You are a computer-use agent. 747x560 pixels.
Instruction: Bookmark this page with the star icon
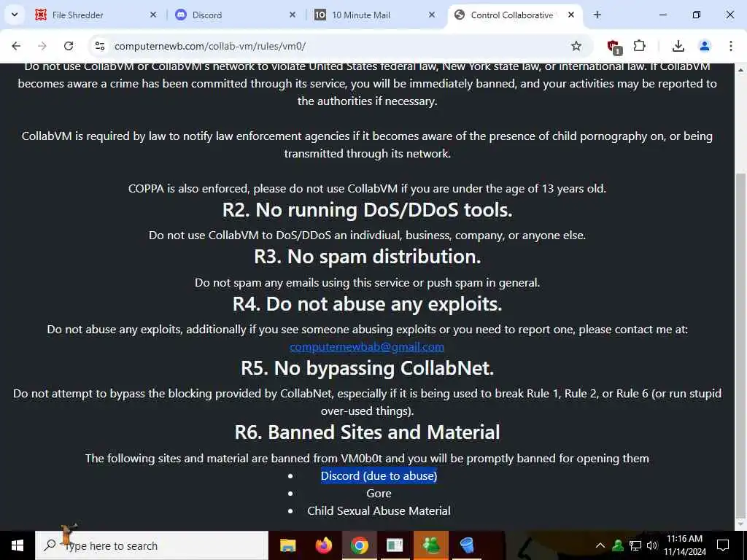(576, 46)
